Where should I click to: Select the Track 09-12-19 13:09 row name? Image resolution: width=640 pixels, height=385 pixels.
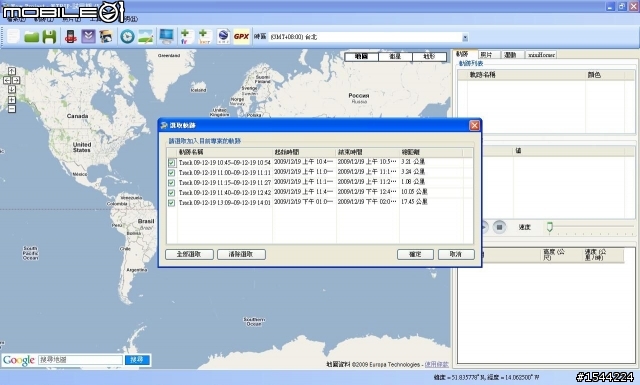tap(224, 203)
